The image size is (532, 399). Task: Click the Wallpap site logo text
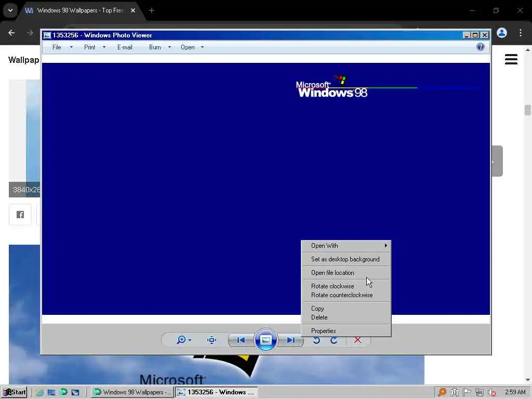click(x=23, y=60)
